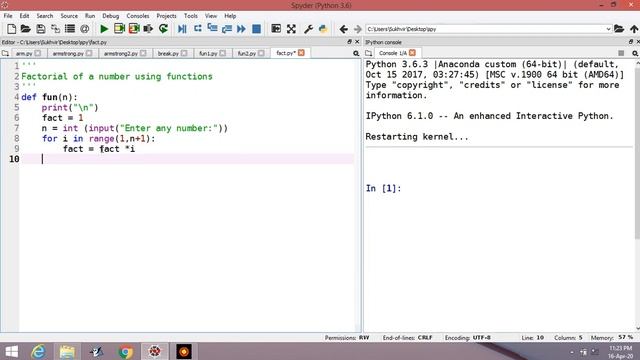The width and height of the screenshot is (640, 360).
Task: Change to parent directory up arrow icon
Action: click(x=634, y=29)
